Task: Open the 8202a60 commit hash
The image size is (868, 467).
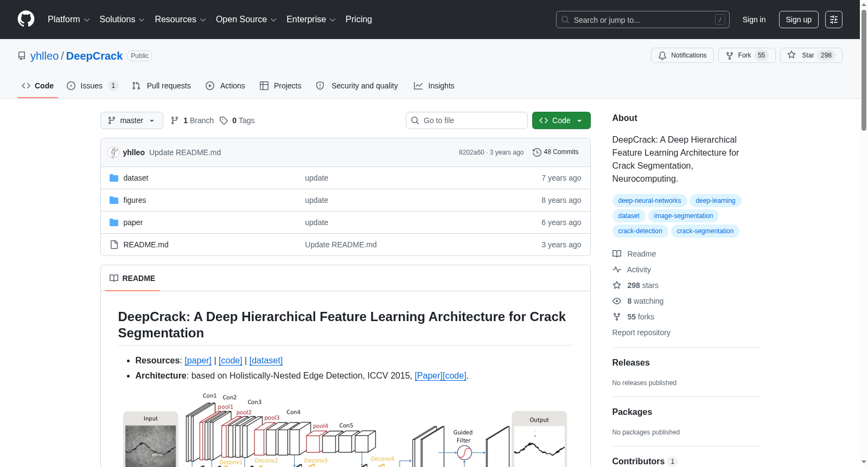Action: pyautogui.click(x=471, y=152)
